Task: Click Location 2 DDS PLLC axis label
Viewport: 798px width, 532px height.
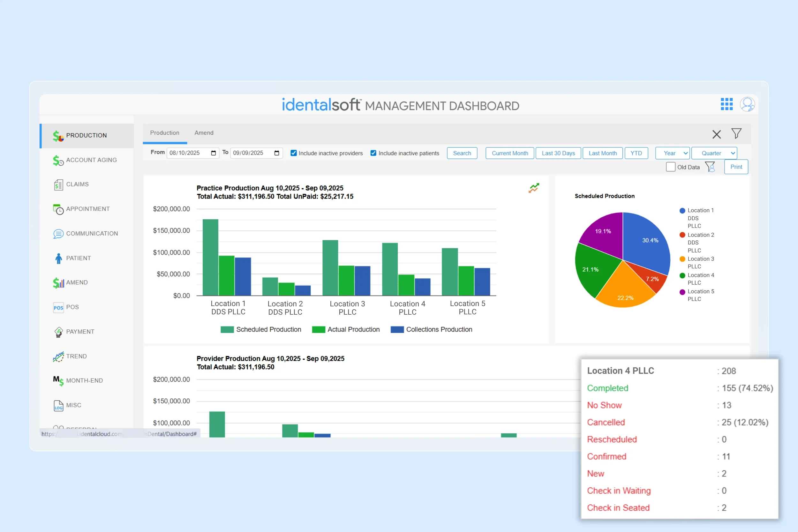Action: [x=285, y=308]
